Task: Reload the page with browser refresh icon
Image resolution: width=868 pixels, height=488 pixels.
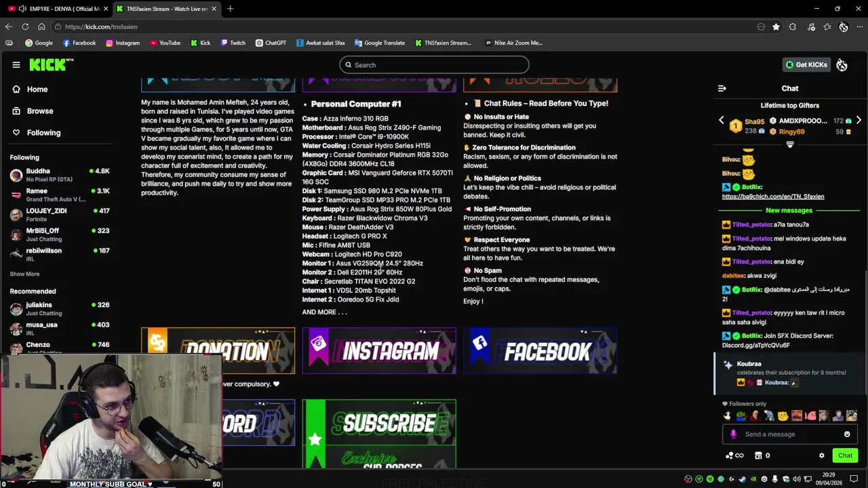Action: (x=25, y=27)
